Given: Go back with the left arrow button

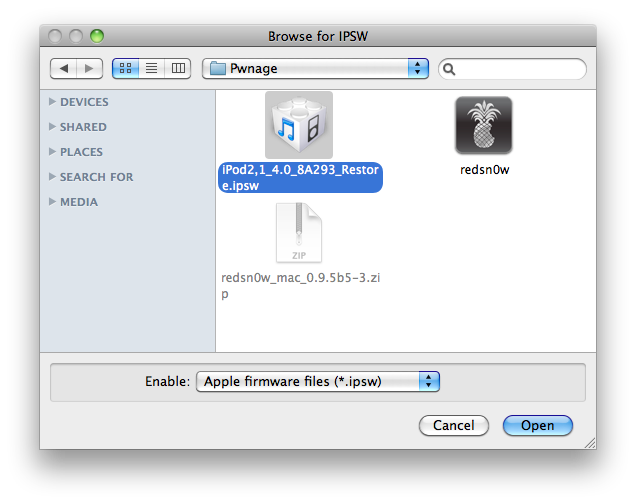Looking at the screenshot, I should (63, 69).
